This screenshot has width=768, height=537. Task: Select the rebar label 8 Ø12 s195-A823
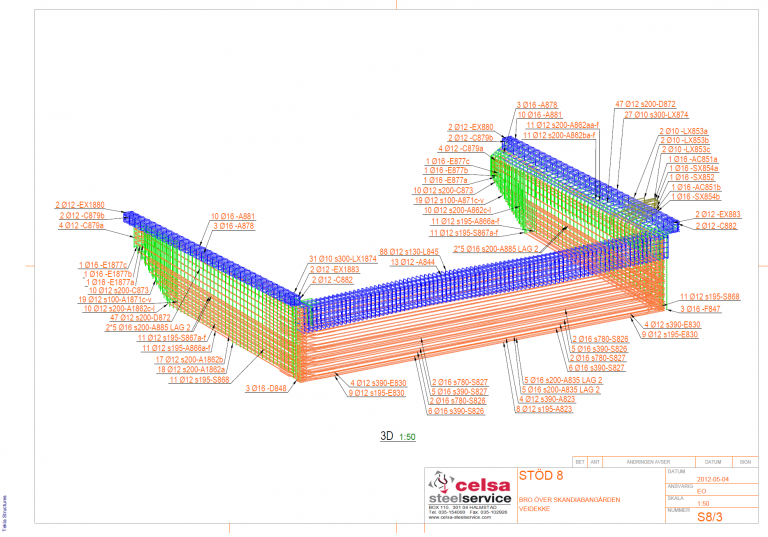point(546,409)
